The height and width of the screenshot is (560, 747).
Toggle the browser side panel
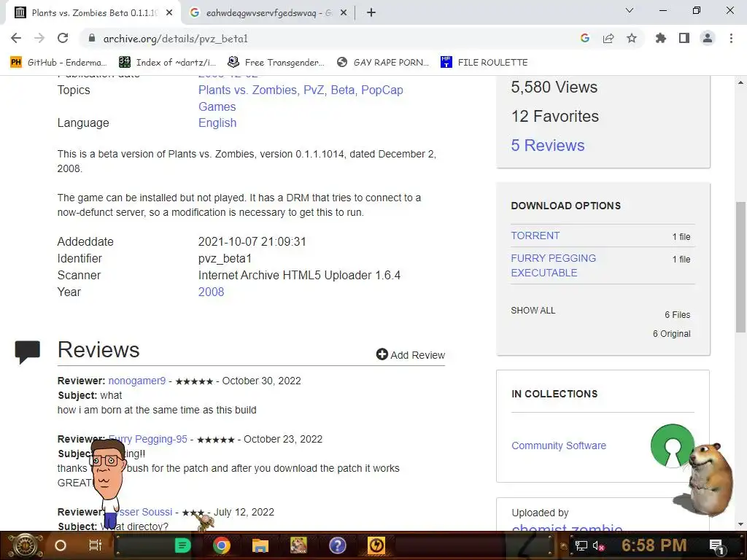click(684, 39)
